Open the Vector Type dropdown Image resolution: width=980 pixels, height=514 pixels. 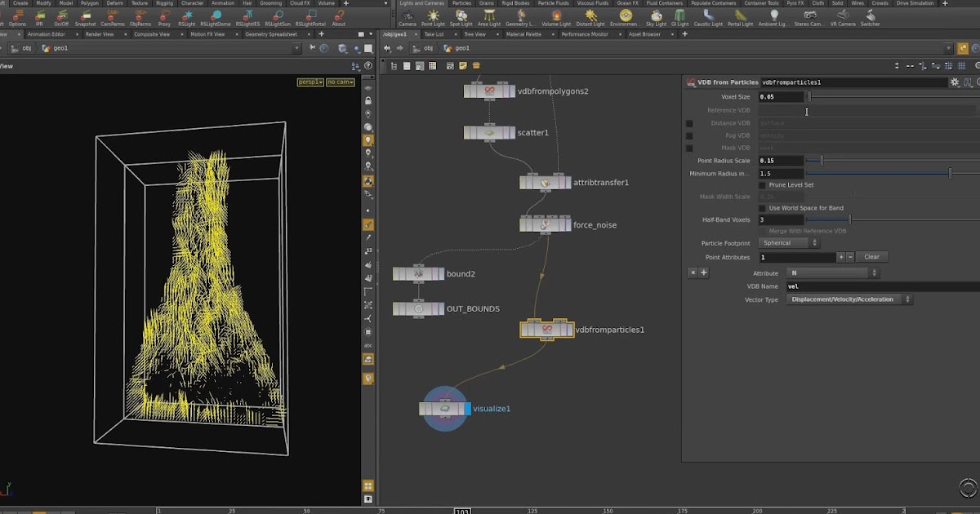point(848,299)
